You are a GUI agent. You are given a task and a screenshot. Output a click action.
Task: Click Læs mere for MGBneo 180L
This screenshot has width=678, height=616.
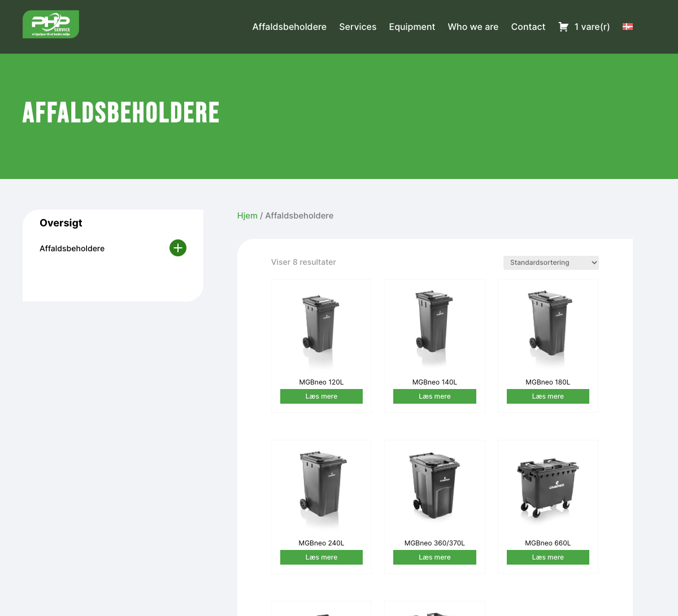548,396
